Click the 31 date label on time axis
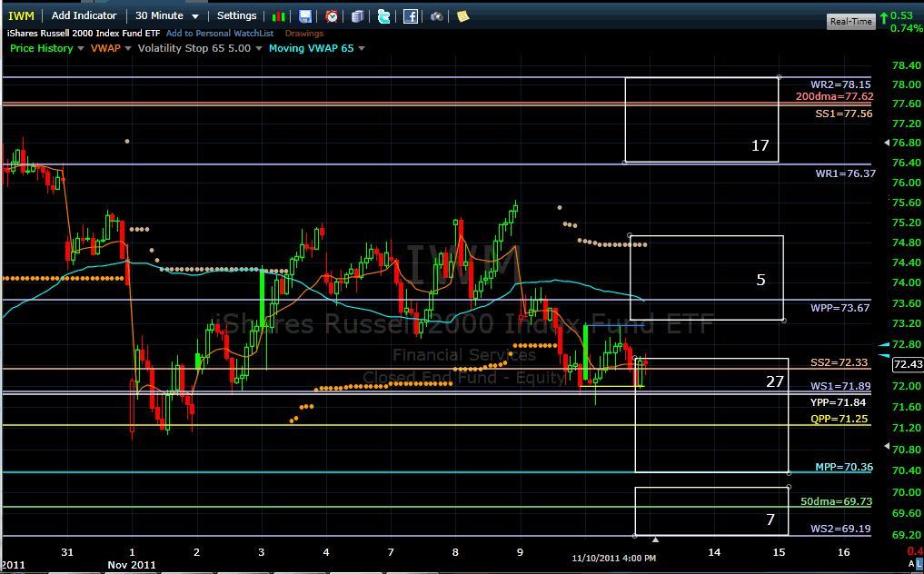 tap(67, 552)
